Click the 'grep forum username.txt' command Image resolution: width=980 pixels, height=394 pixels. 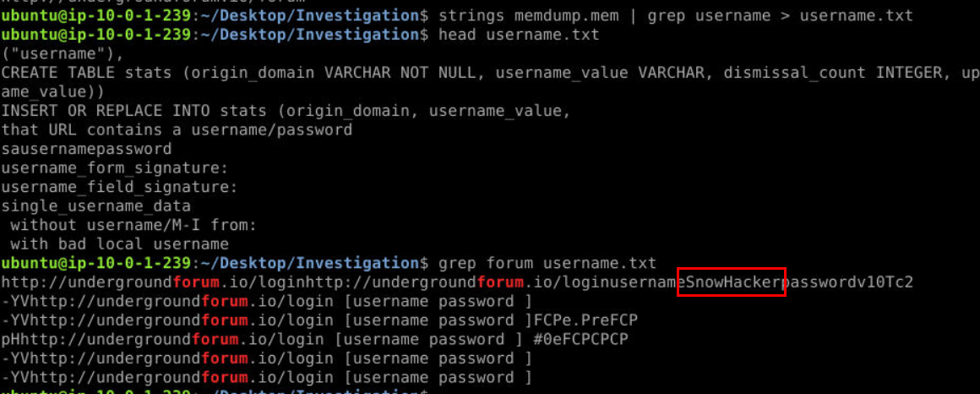(543, 263)
